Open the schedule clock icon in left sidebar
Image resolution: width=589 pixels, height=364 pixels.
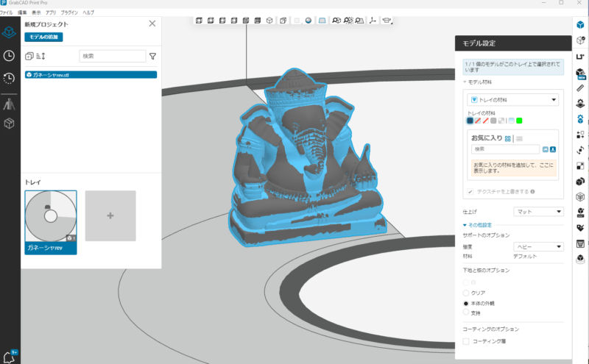9,55
